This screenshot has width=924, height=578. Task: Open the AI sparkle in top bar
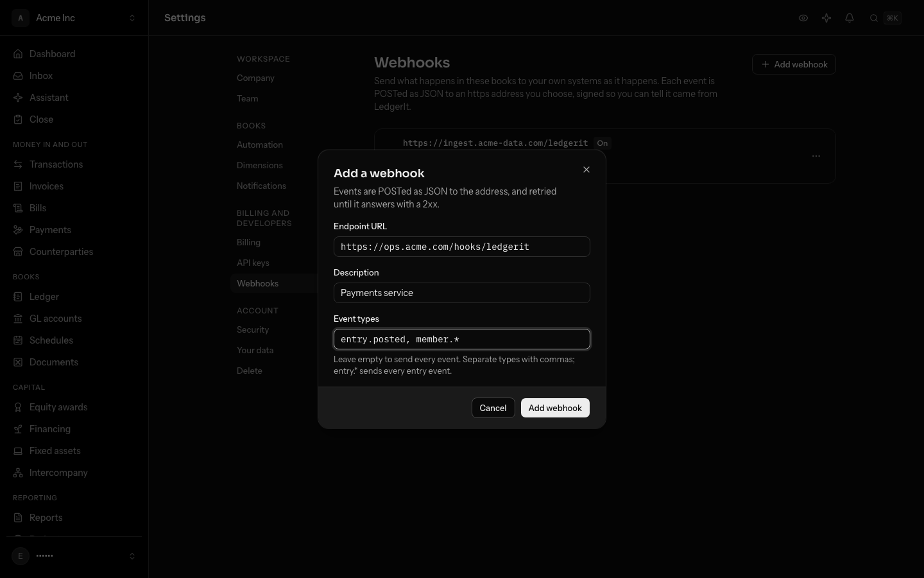pyautogui.click(x=826, y=18)
